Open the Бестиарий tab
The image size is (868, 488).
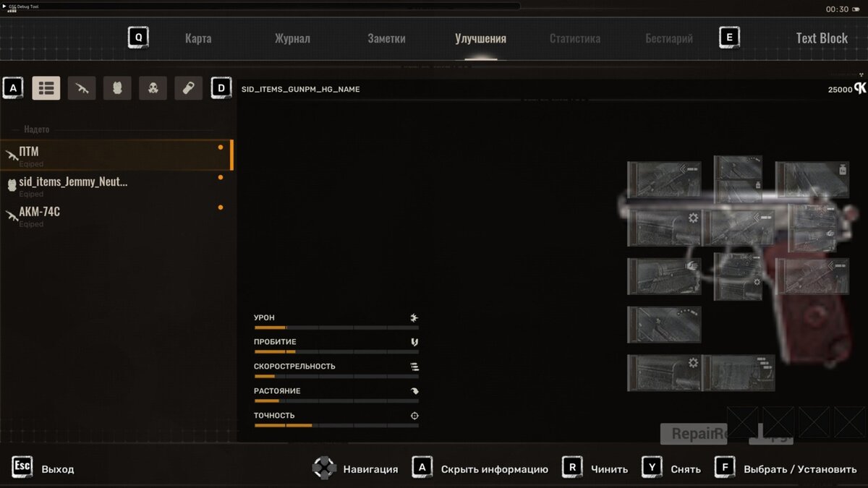click(x=669, y=39)
